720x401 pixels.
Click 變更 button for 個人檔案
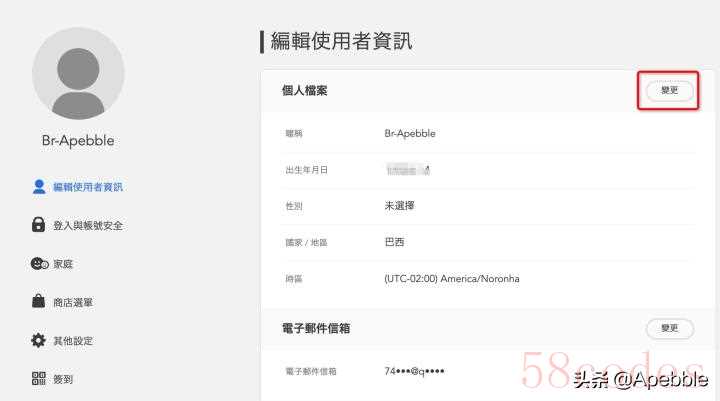669,90
